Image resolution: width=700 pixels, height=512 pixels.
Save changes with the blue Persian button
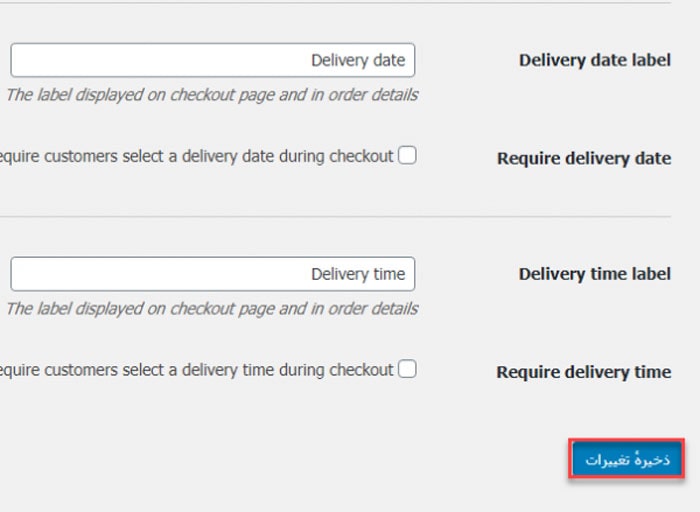click(x=627, y=459)
